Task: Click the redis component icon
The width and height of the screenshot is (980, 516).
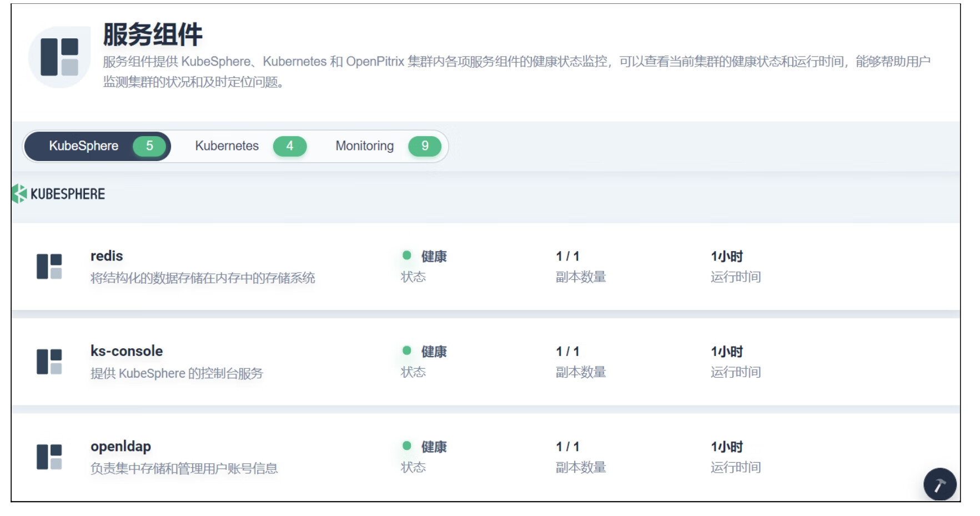Action: coord(49,267)
